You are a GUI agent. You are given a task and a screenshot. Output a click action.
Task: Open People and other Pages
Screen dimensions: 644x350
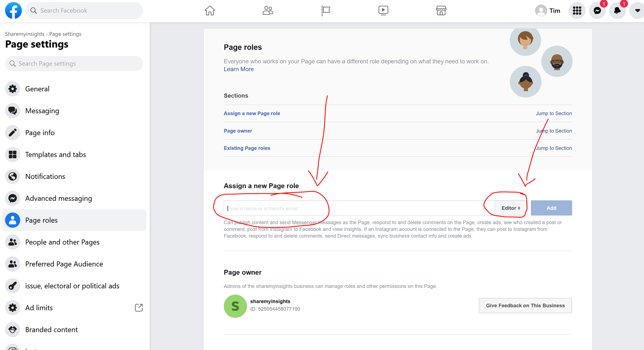[74, 242]
